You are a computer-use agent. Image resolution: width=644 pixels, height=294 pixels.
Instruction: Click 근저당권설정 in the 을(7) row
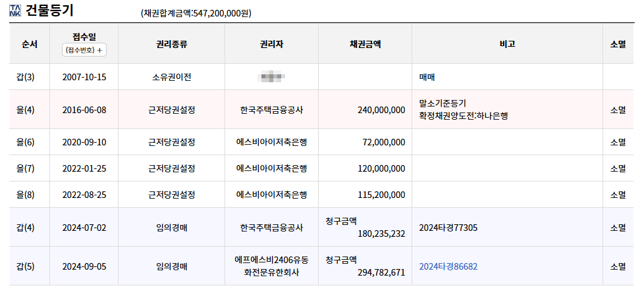click(x=171, y=168)
